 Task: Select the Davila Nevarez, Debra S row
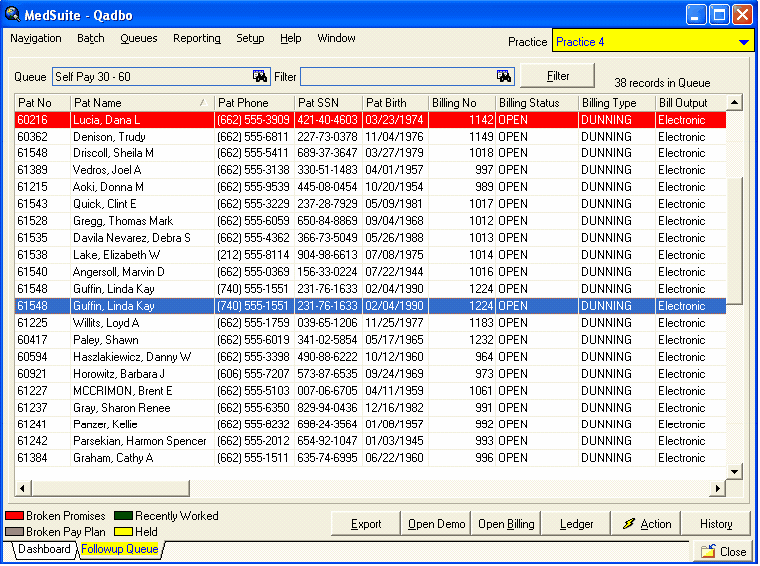(x=370, y=238)
